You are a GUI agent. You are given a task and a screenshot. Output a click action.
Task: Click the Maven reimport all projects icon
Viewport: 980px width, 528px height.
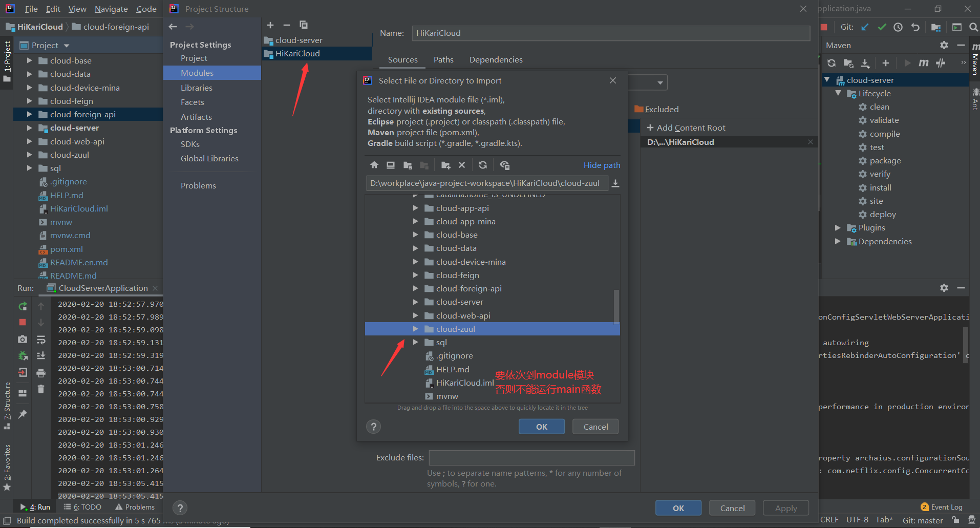[x=832, y=63]
